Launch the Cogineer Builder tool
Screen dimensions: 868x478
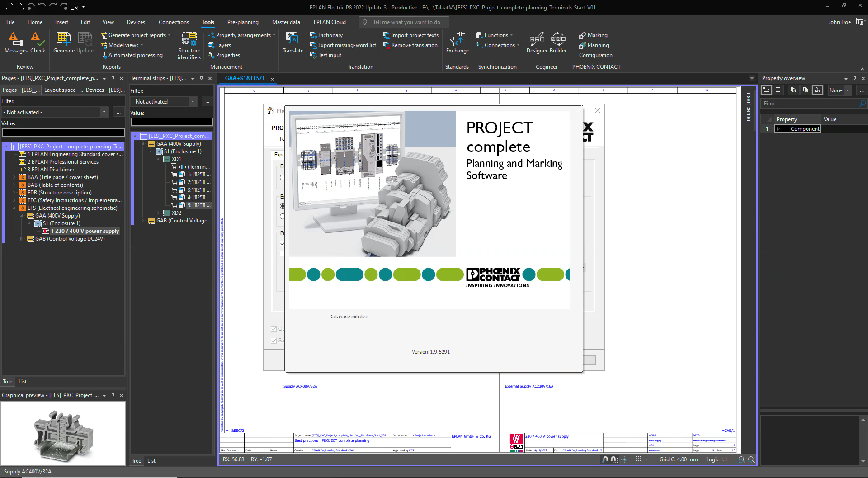pyautogui.click(x=558, y=43)
